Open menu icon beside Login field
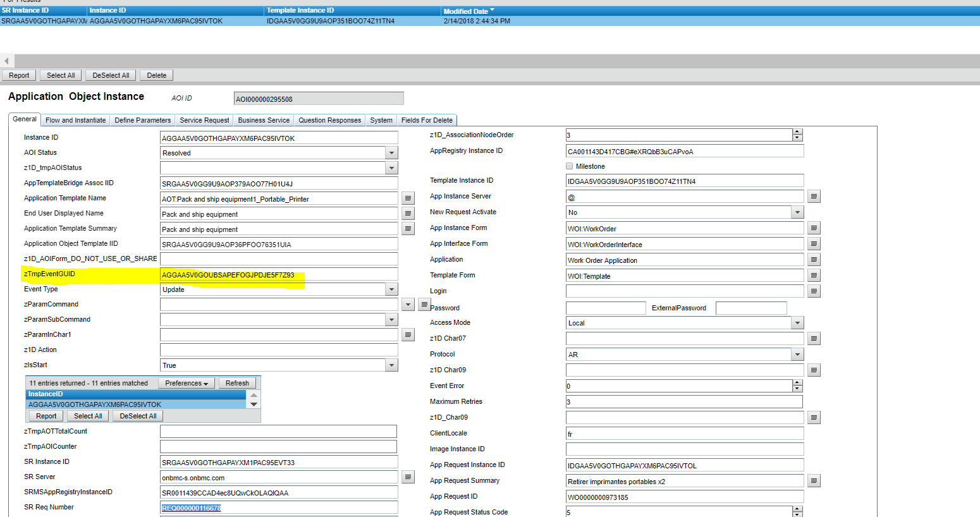Viewport: 980px width, 517px height. pos(814,291)
